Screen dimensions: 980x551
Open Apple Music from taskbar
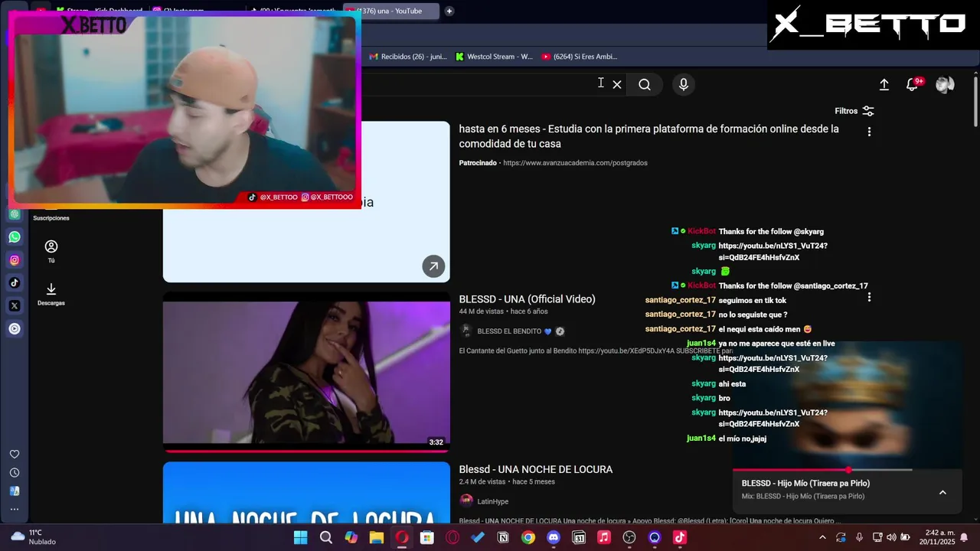604,537
